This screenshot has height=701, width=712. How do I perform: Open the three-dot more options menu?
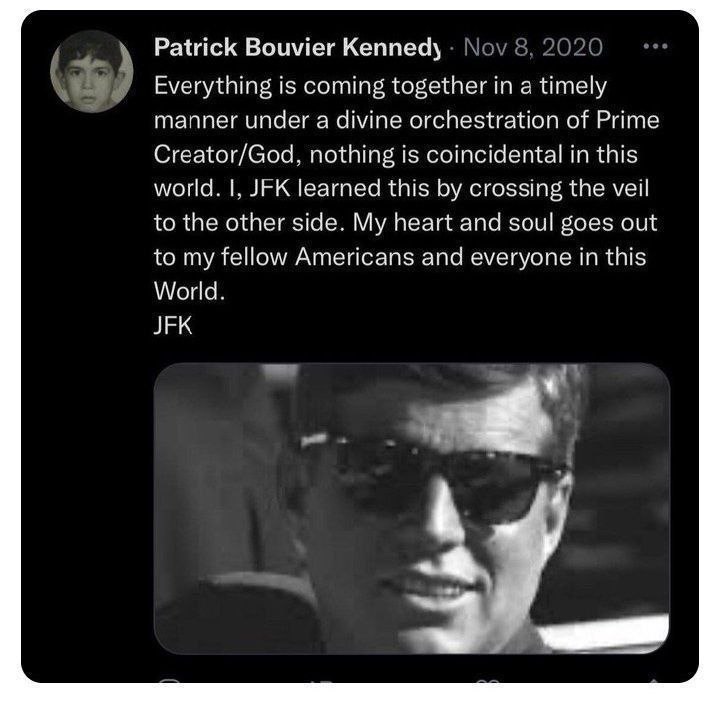655,46
